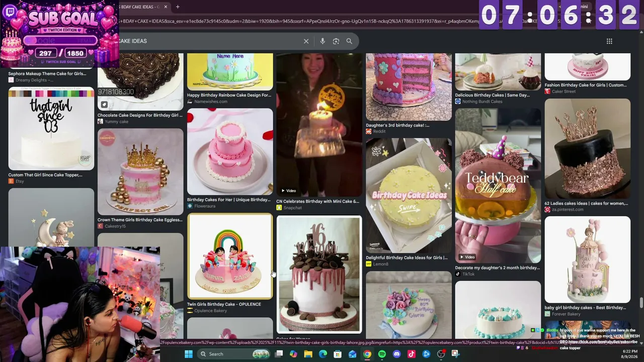644x362 pixels.
Task: Open Google Lens search by image
Action: [336, 41]
